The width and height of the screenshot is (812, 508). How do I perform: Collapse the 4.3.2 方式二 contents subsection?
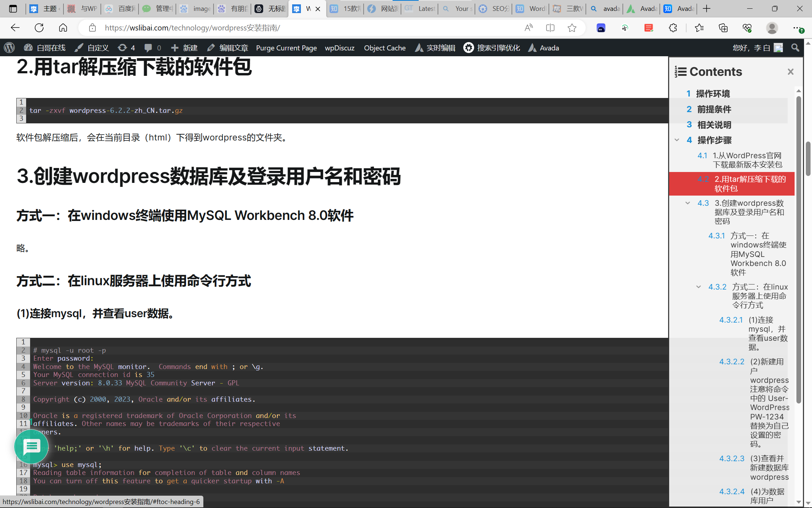tap(699, 287)
